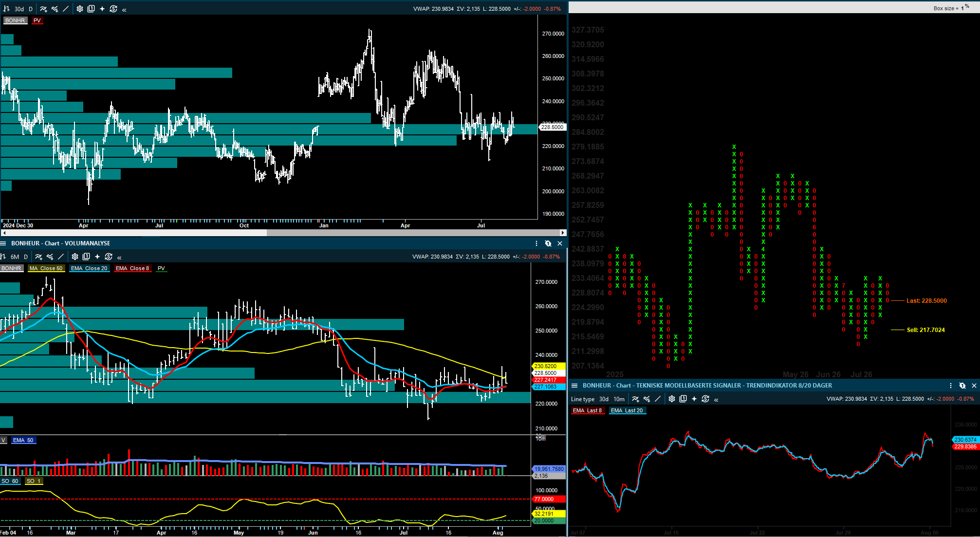Image resolution: width=980 pixels, height=537 pixels.
Task: Click right arrow of top chart scrollbar
Action: pyautogui.click(x=563, y=233)
